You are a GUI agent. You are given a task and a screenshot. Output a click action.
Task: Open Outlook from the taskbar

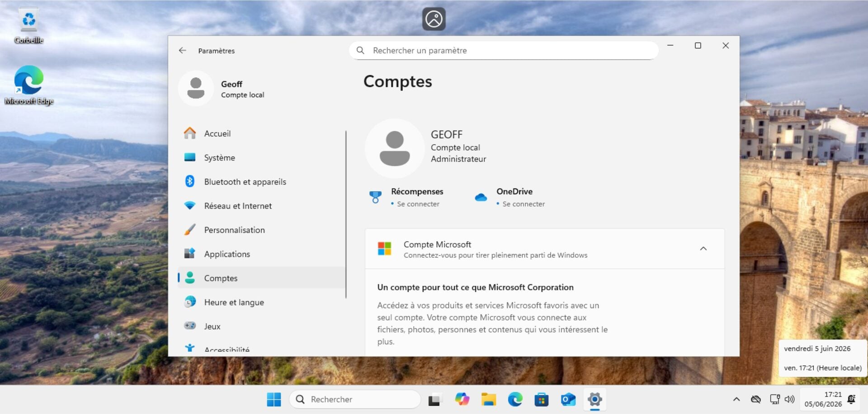[x=568, y=400]
